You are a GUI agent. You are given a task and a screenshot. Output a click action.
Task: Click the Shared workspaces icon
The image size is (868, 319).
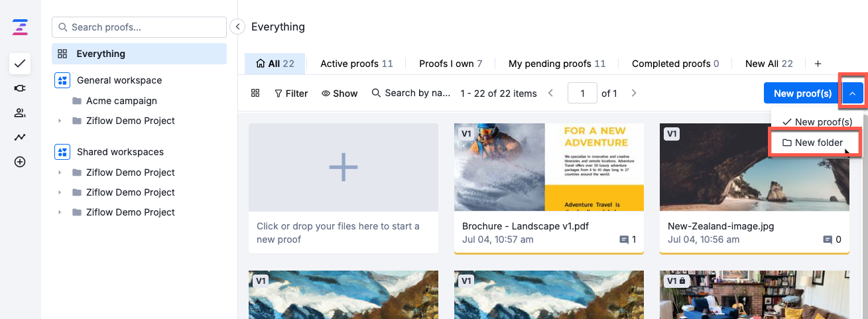[62, 152]
